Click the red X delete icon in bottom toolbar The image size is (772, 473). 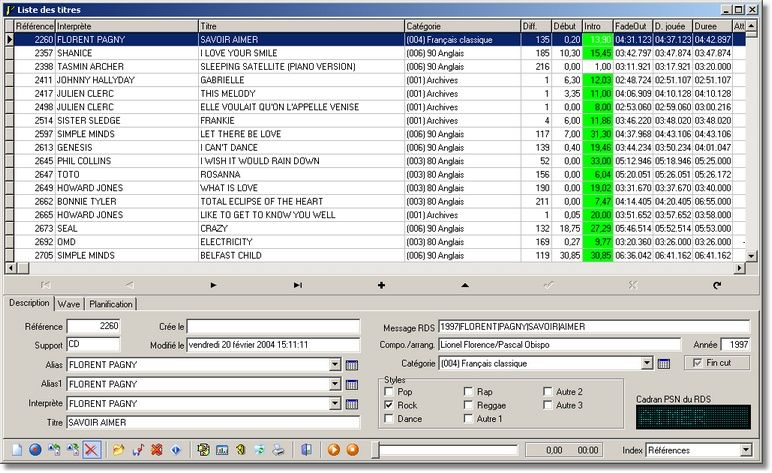92,450
